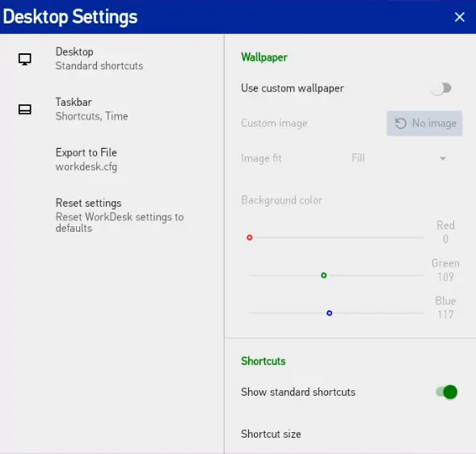Close the Desktop Settings window
This screenshot has height=454, width=476.
click(459, 17)
